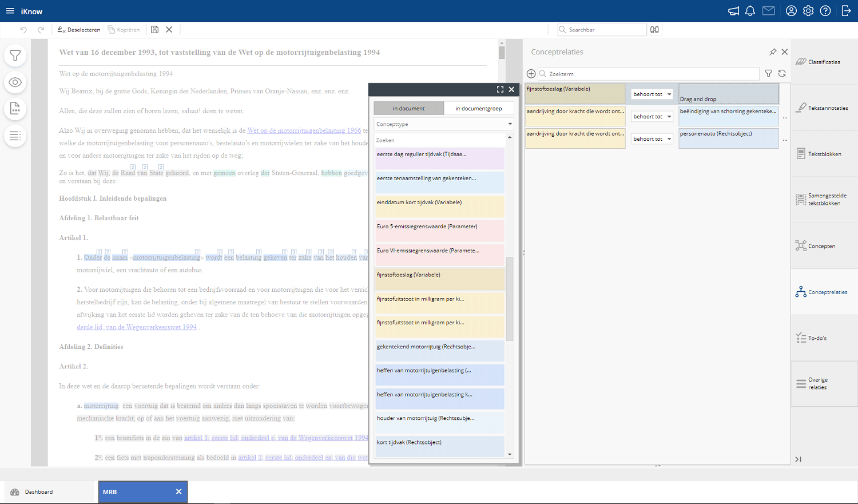This screenshot has height=504, width=858.
Task: Close the concept picker popup
Action: (512, 89)
